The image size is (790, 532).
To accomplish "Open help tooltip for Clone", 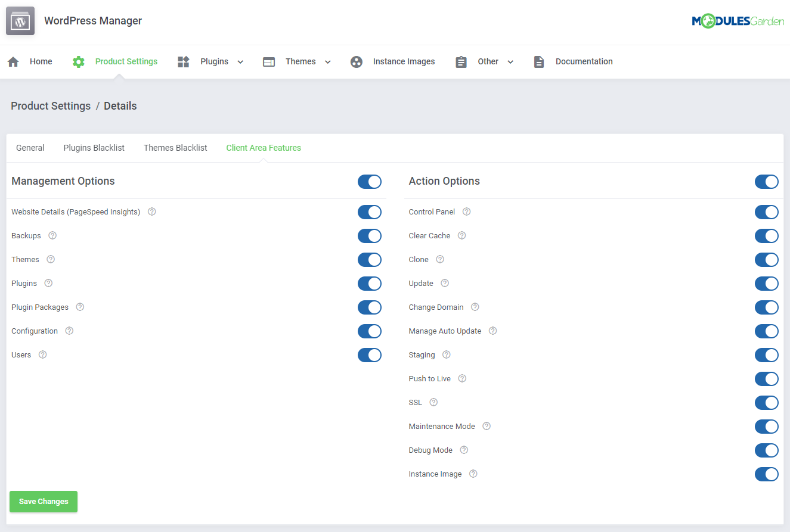I will tap(440, 259).
